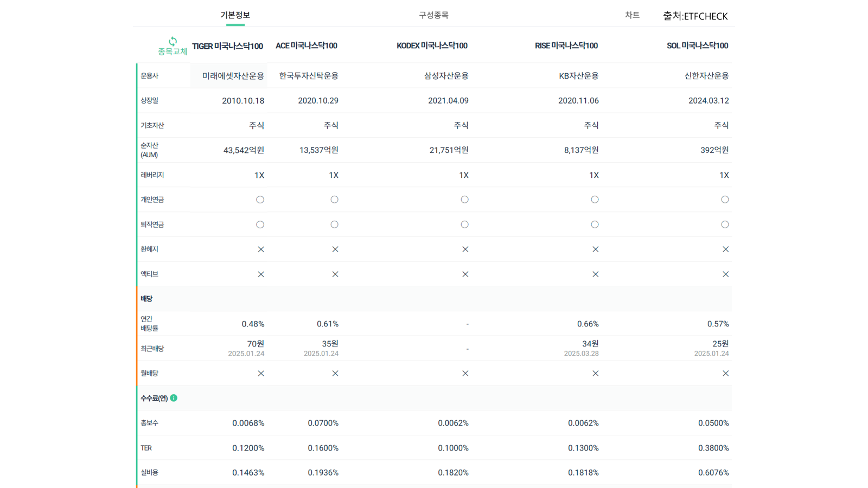This screenshot has width=868, height=488.
Task: Click listing date 2020.11.06
Action: pyautogui.click(x=578, y=101)
